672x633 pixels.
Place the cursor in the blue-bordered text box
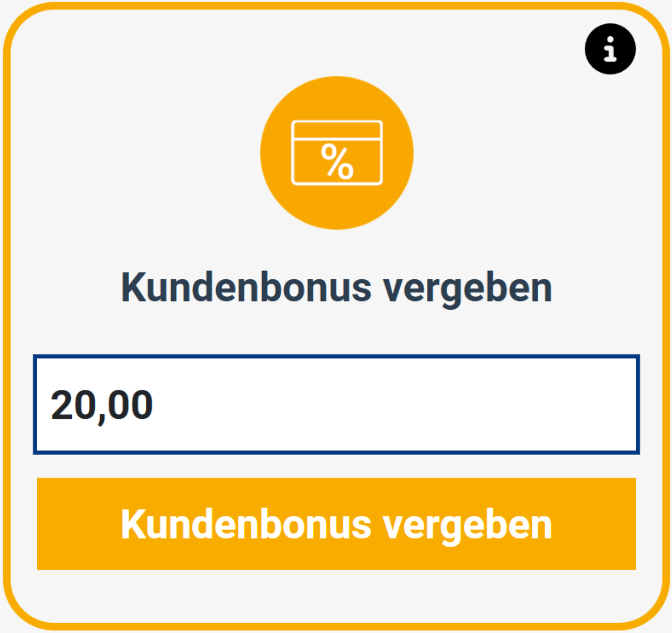point(336,404)
